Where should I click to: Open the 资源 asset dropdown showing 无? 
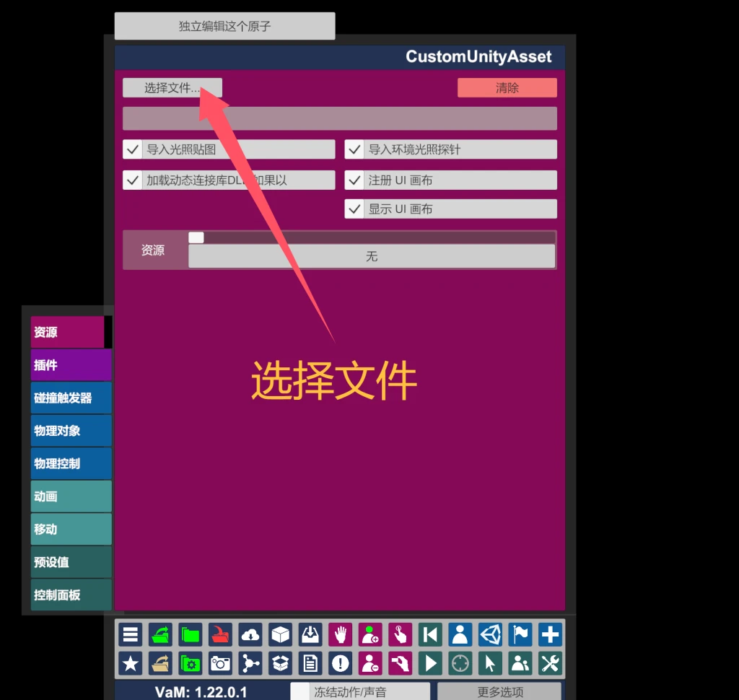pos(371,256)
